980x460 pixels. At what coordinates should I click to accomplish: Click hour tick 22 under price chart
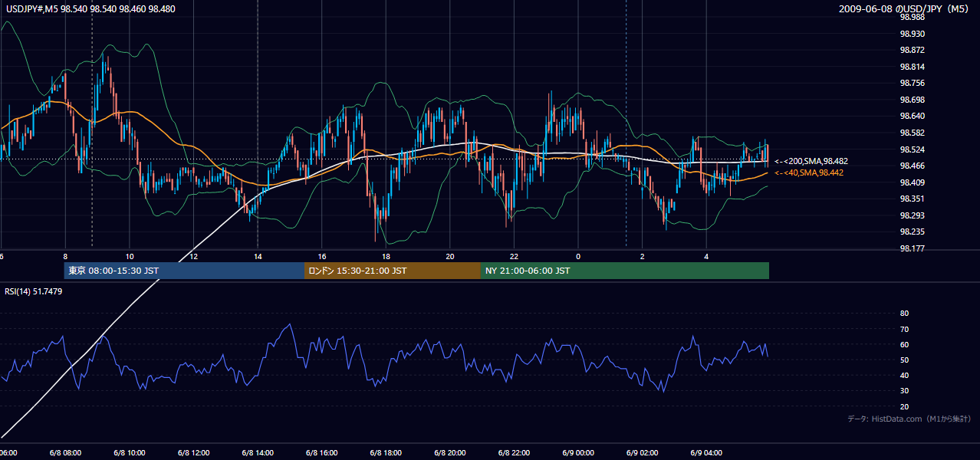pos(514,256)
